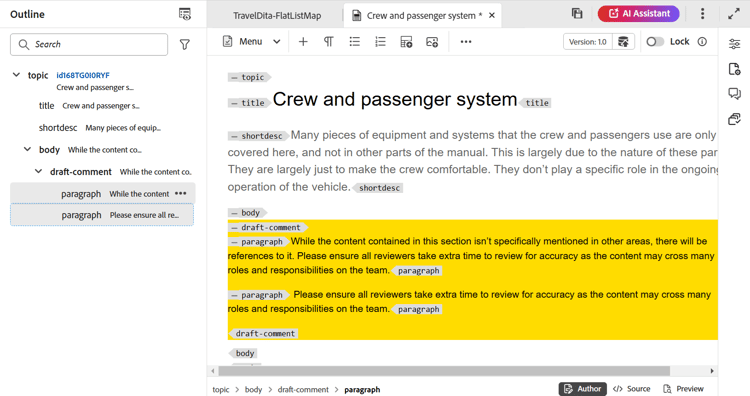
Task: Click draft-comment in the breadcrumb path
Action: click(x=303, y=390)
